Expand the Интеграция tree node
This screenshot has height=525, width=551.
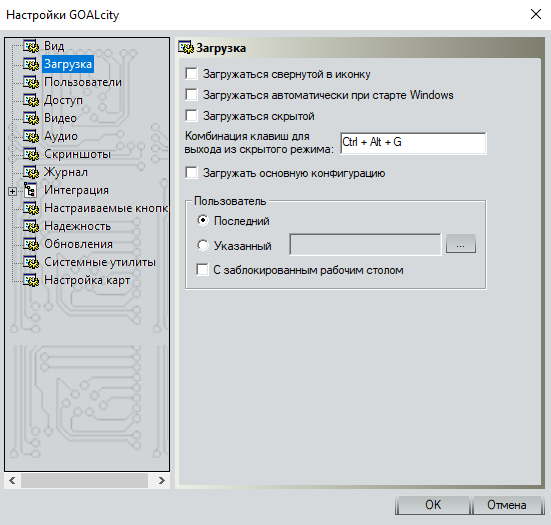(x=13, y=192)
